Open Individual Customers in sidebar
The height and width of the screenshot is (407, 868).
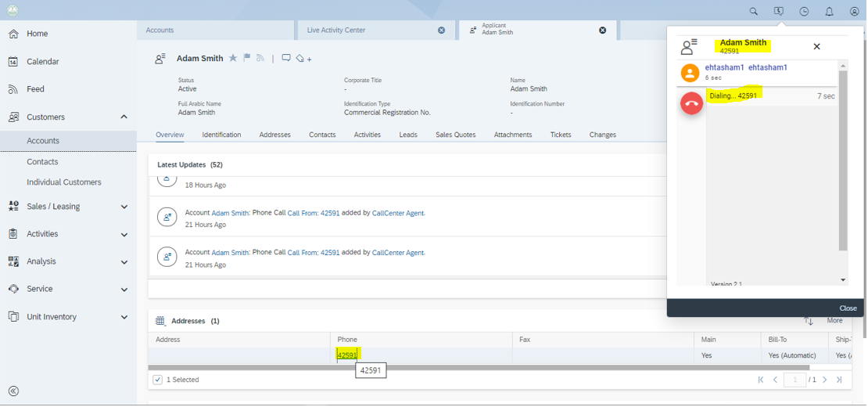pyautogui.click(x=64, y=182)
